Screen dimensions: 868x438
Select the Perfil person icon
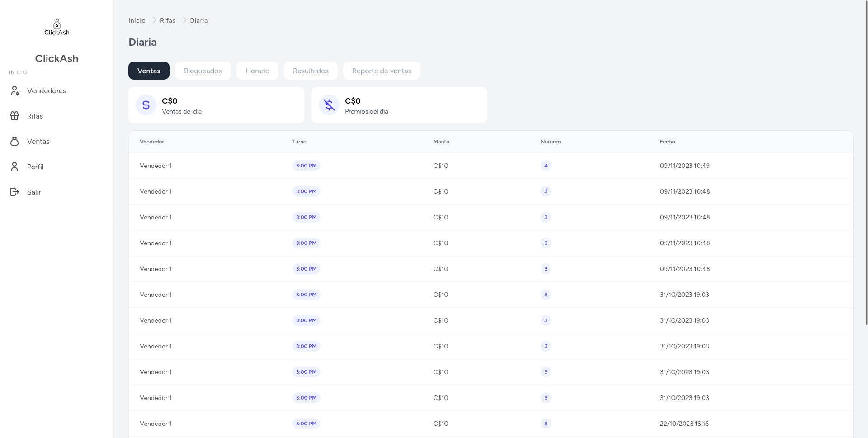(x=14, y=167)
